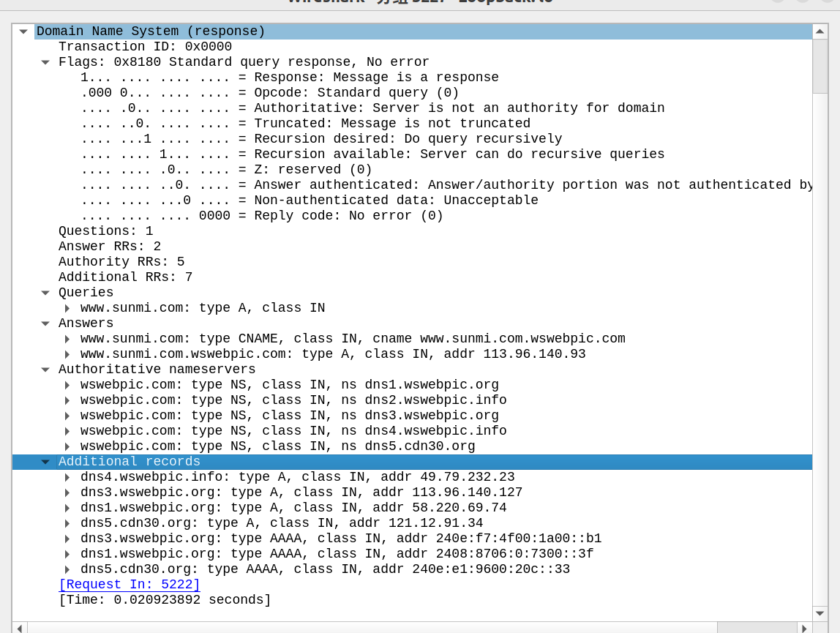Image resolution: width=840 pixels, height=633 pixels.
Task: Expand the www.sunmi.com CNAME answer record
Action: [67, 339]
